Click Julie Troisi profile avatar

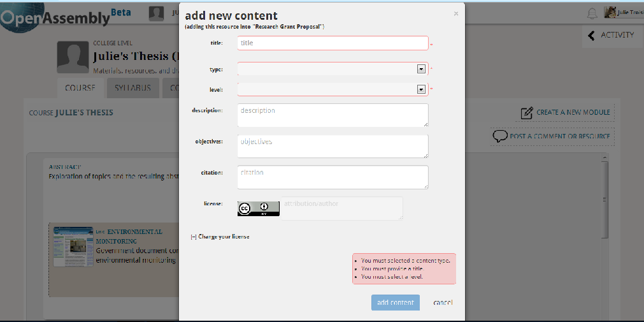click(x=610, y=13)
